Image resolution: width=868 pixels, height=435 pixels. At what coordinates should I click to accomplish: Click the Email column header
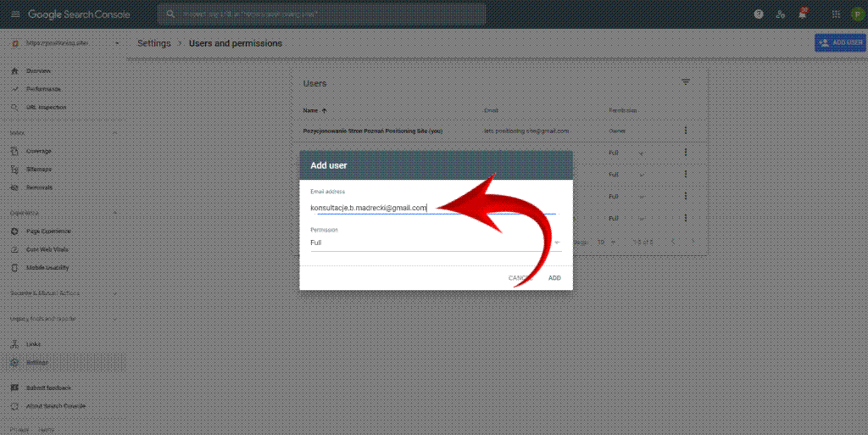pyautogui.click(x=491, y=111)
